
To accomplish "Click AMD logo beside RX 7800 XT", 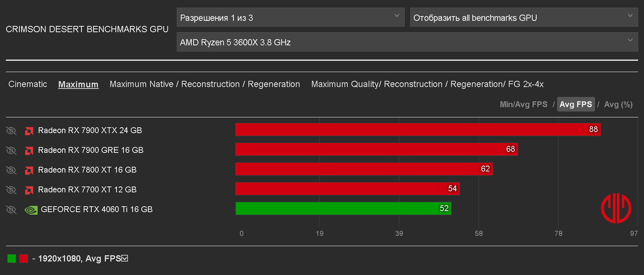I will click(29, 170).
